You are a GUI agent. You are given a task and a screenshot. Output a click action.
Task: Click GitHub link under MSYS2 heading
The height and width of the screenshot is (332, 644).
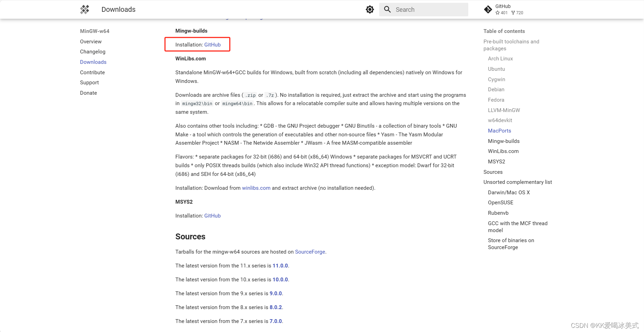tap(212, 215)
